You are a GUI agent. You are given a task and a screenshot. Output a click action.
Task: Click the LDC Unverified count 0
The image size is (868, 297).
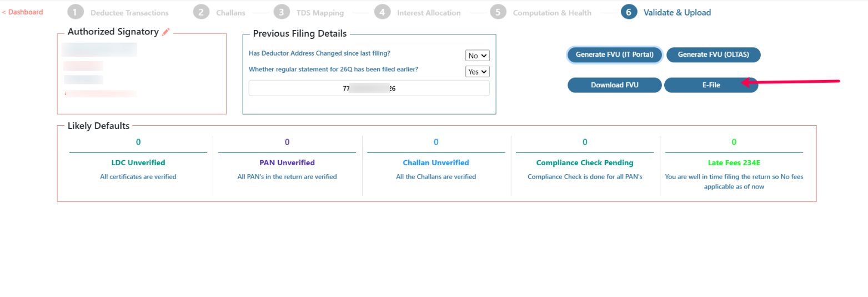(138, 142)
